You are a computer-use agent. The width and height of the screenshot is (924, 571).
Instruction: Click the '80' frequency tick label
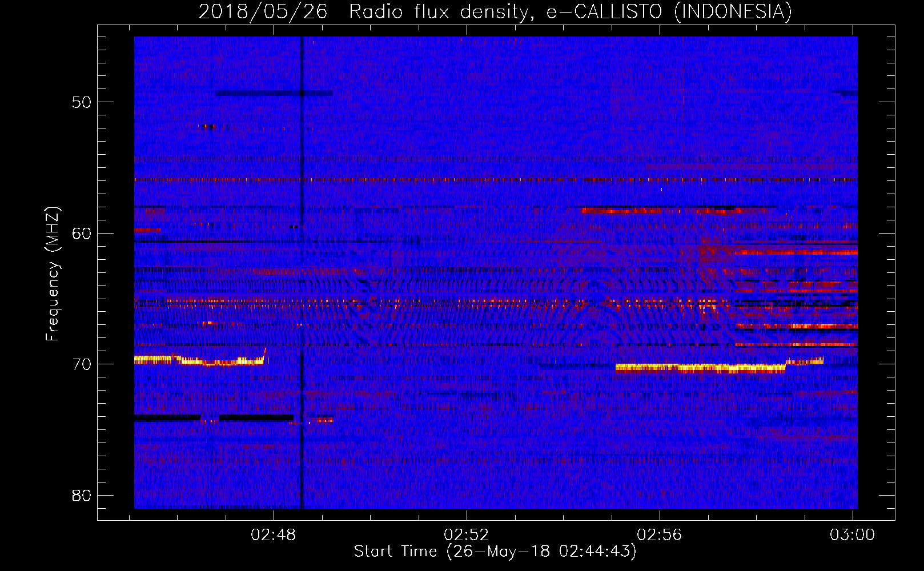(82, 496)
